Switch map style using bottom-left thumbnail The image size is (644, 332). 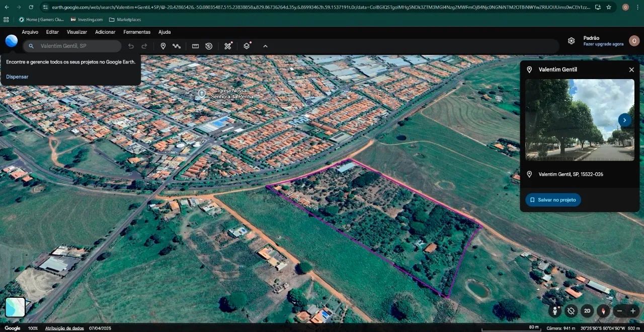pos(15,307)
